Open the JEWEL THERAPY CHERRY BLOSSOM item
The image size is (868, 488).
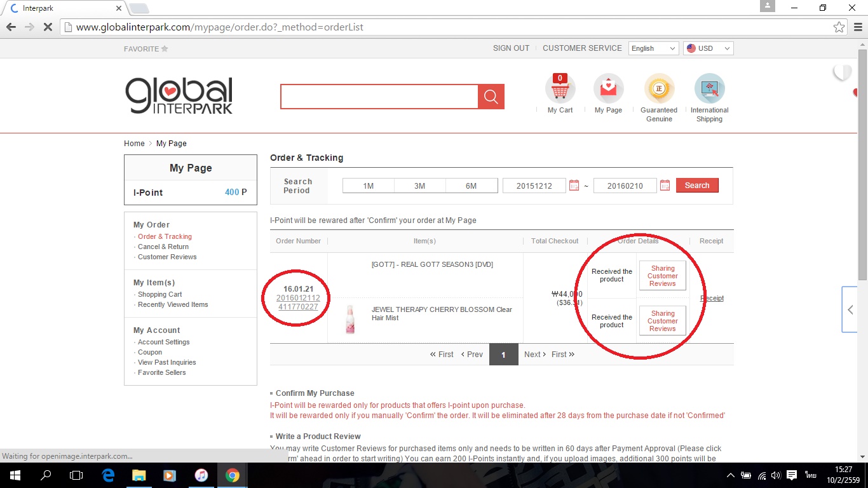[442, 314]
